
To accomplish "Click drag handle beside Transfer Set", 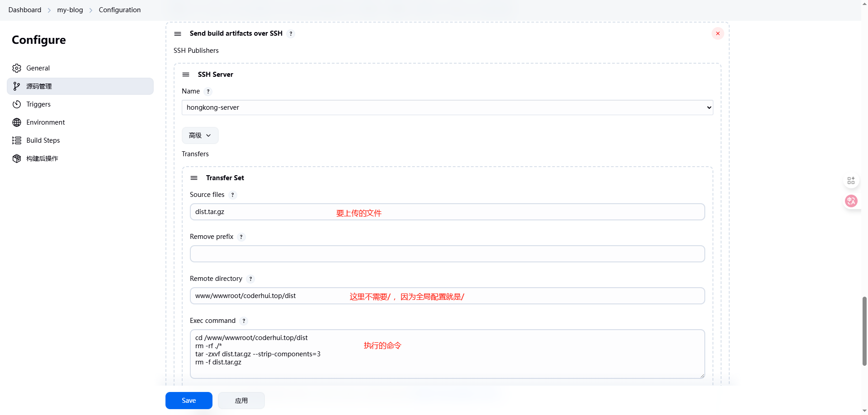I will [194, 178].
